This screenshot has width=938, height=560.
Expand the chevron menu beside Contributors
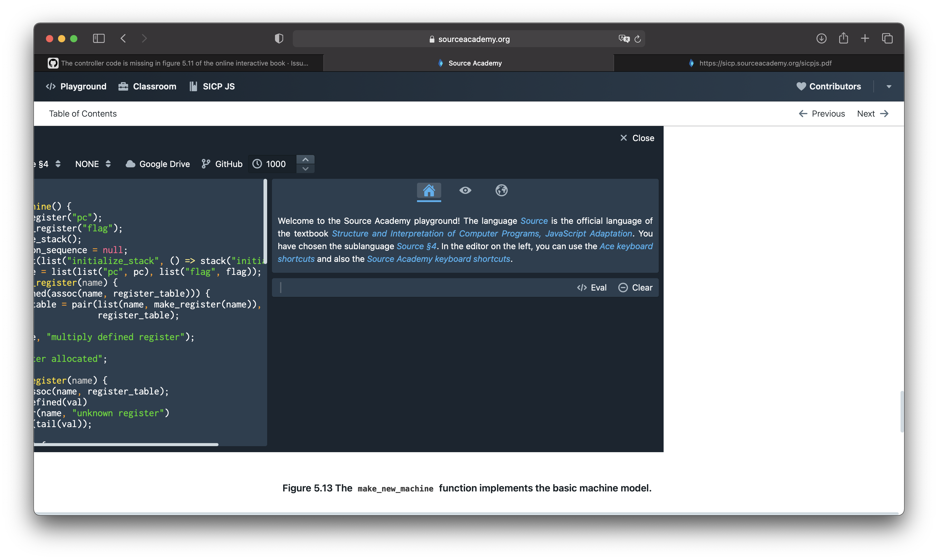coord(889,86)
